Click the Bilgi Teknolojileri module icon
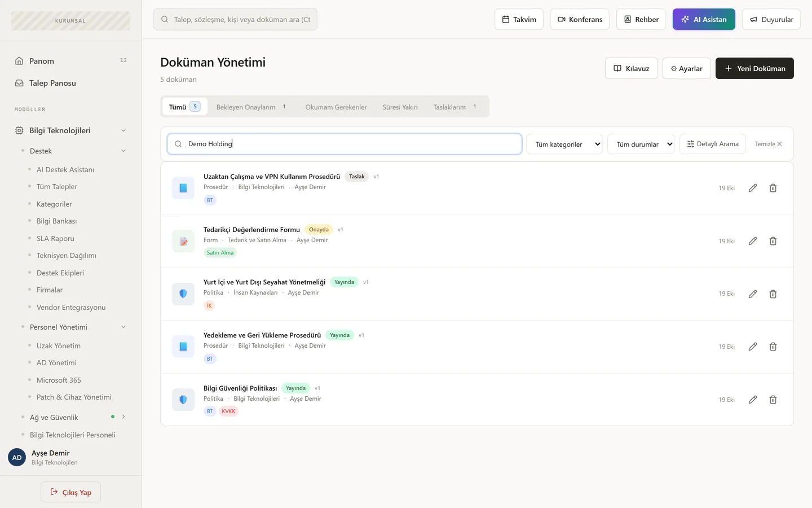This screenshot has height=508, width=812. tap(19, 130)
